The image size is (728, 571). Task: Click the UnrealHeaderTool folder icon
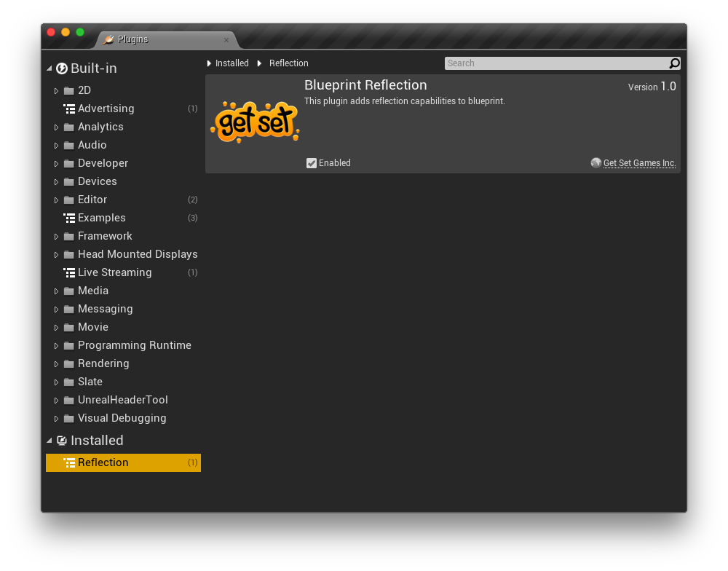pos(68,400)
